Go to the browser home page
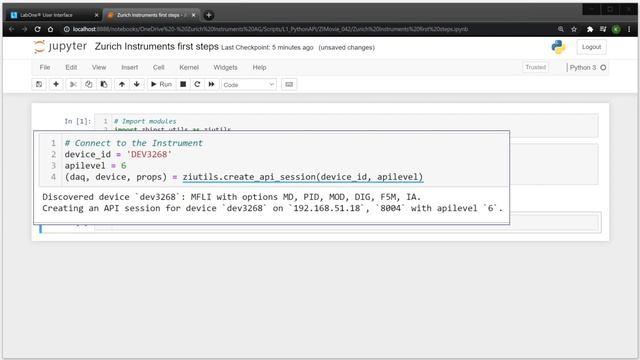Screen dimensions: 640x360 tap(51, 29)
